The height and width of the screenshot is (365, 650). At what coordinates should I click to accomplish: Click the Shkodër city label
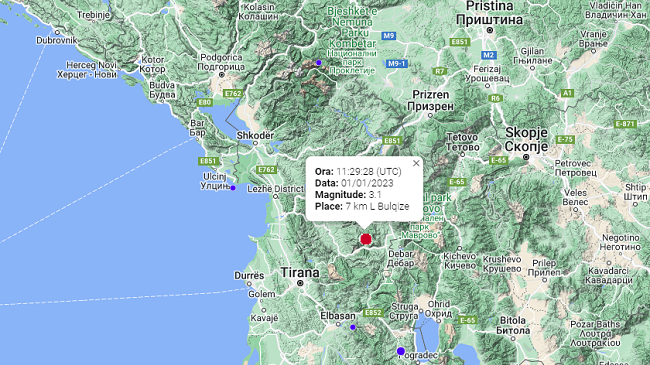pos(255,136)
